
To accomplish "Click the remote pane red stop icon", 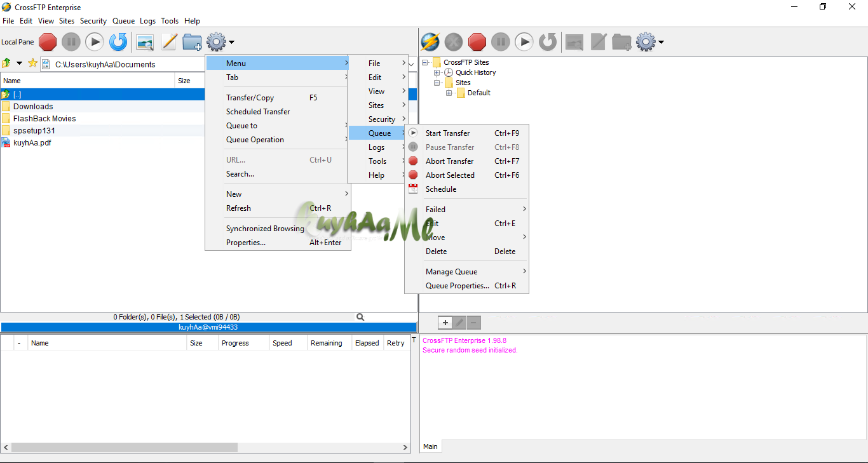I will click(477, 43).
